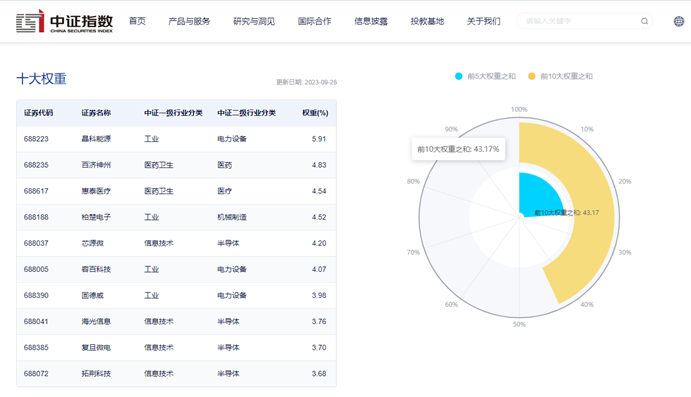Click the 工业 link in row 688223
Viewport: 691px width, 397px height.
151,139
